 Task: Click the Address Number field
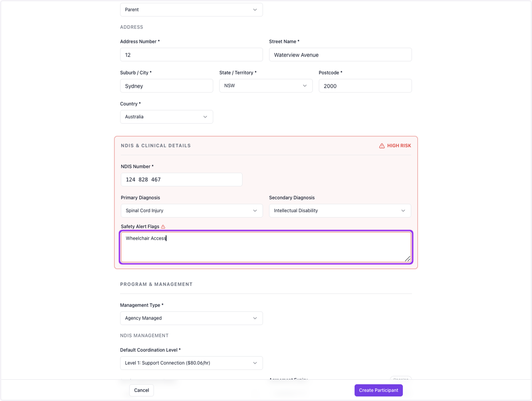pyautogui.click(x=192, y=55)
